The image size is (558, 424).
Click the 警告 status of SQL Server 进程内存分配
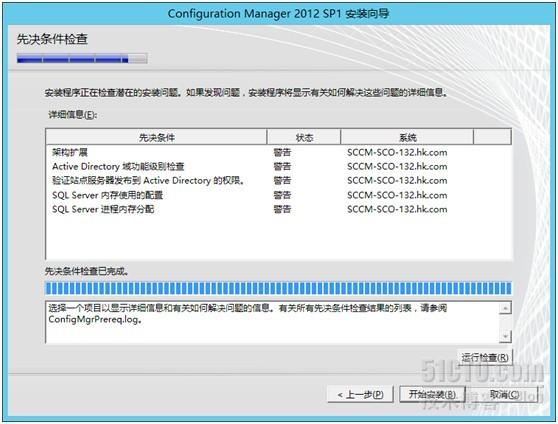coord(282,209)
